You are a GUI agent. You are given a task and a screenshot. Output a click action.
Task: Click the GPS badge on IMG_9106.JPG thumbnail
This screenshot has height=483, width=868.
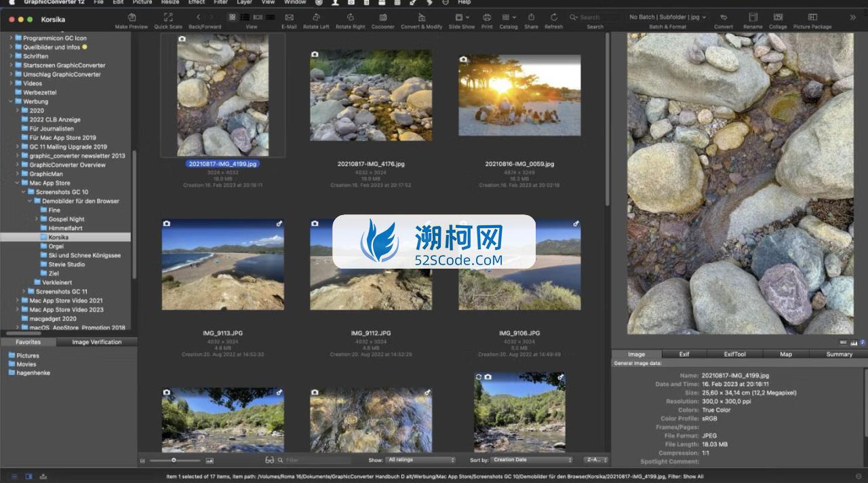576,223
